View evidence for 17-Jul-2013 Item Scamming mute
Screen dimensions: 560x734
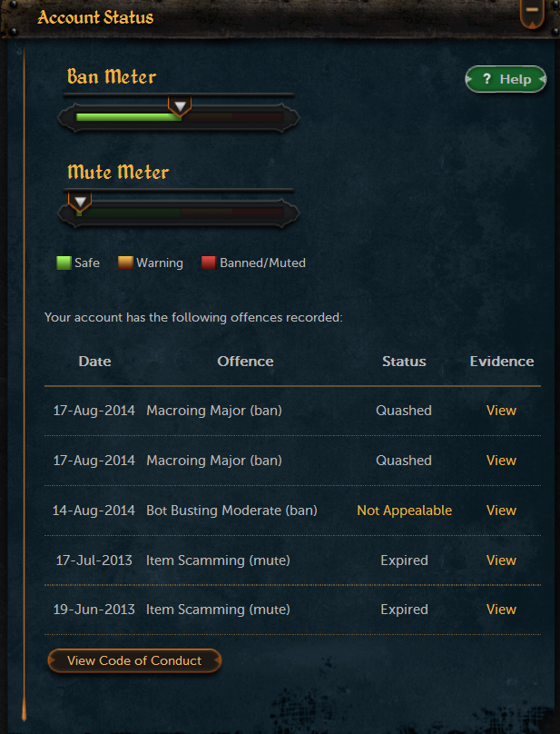(501, 560)
